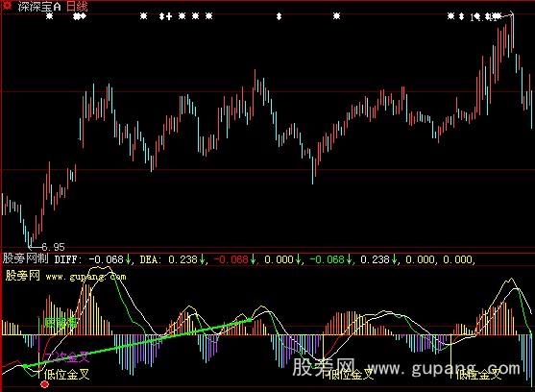Click the green down arrow after DIFF value
Viewport: 535px width, 392px height.
pyautogui.click(x=128, y=259)
